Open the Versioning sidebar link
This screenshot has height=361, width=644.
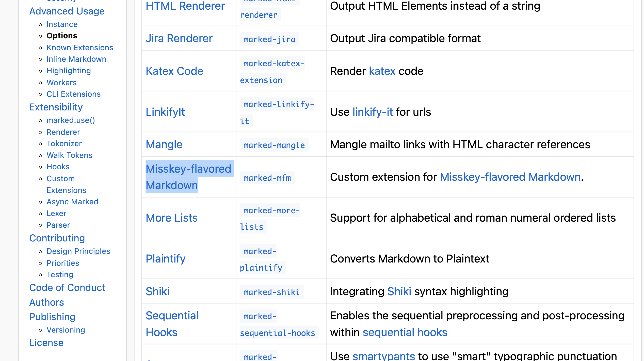(66, 330)
